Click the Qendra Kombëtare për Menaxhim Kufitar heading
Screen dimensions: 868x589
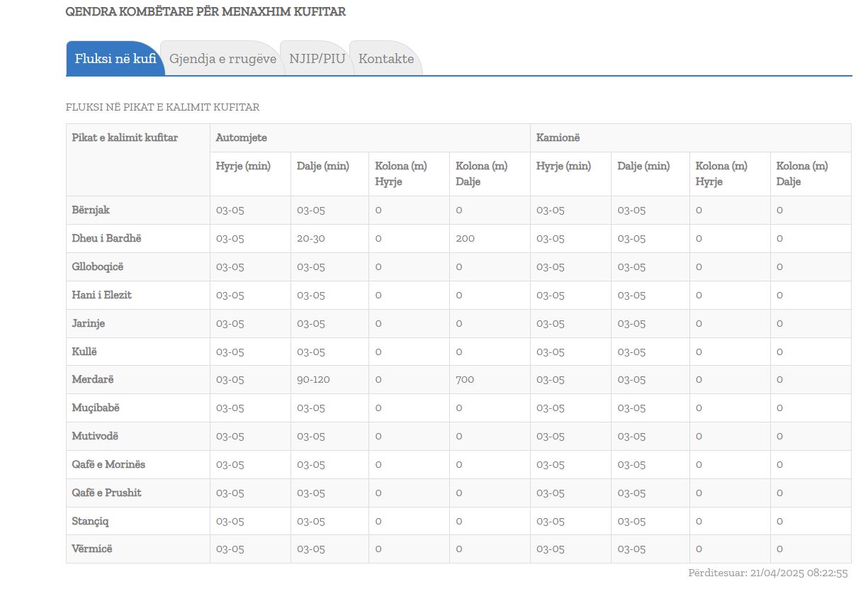tap(205, 12)
